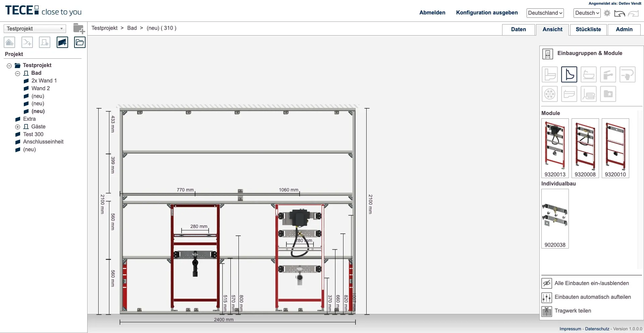The width and height of the screenshot is (644, 333).
Task: Select the urinal module category icon
Action: click(570, 74)
